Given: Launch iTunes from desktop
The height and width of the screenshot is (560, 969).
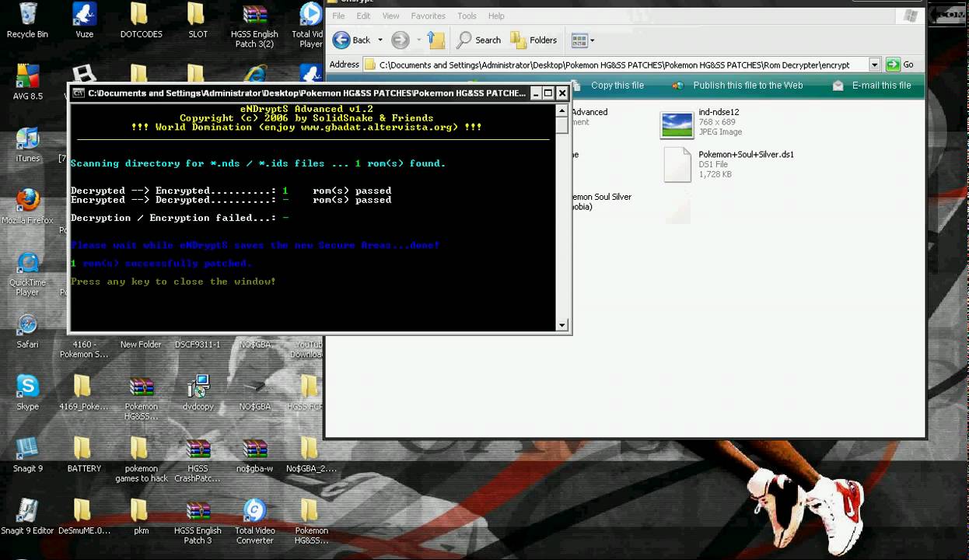Looking at the screenshot, I should tap(27, 145).
